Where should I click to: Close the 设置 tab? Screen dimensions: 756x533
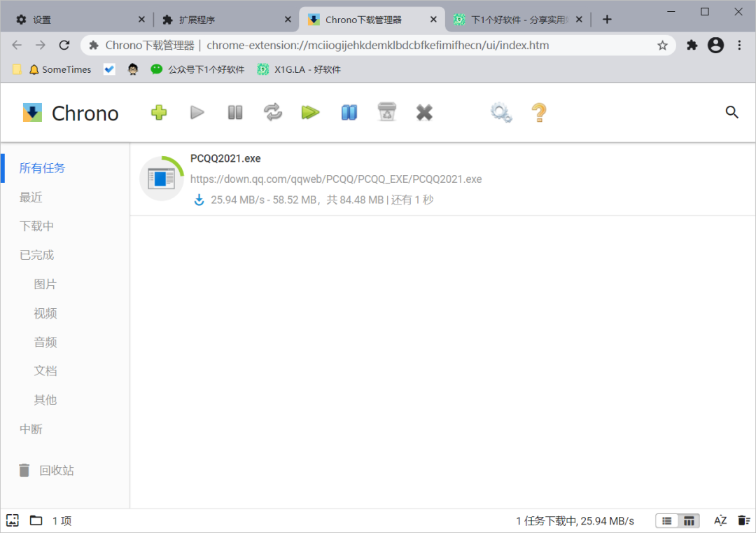[x=141, y=20]
